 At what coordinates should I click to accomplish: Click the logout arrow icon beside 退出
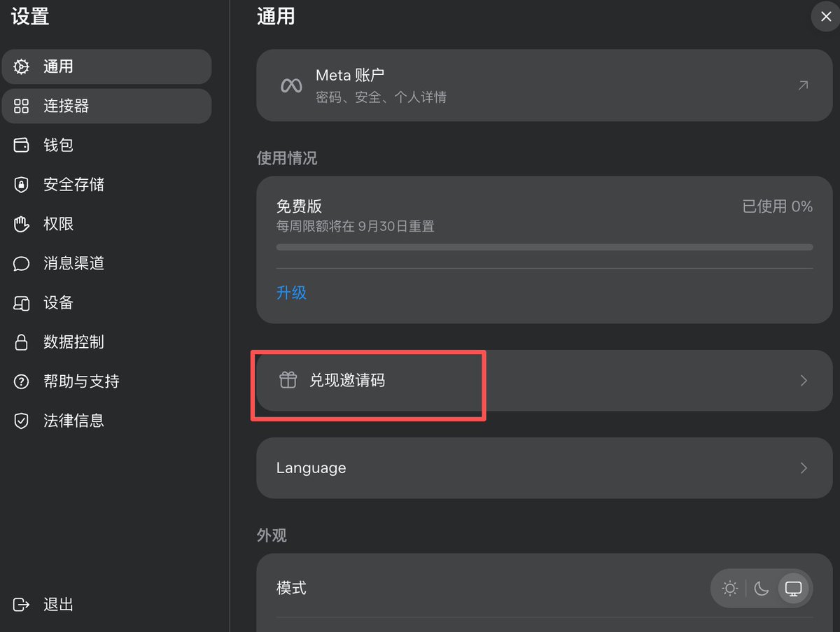click(22, 605)
